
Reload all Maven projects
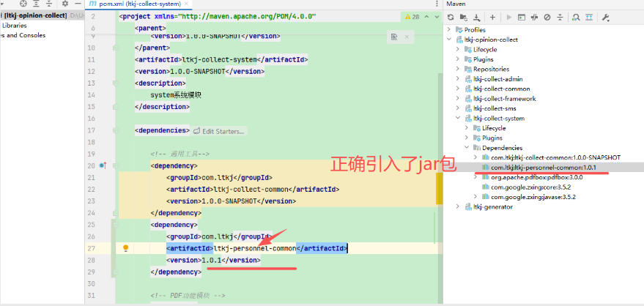[451, 18]
